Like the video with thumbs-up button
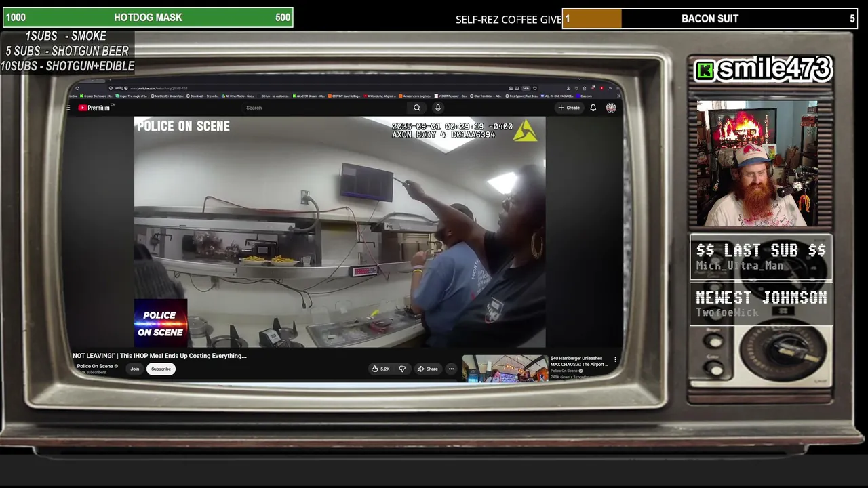This screenshot has height=488, width=868. click(380, 369)
